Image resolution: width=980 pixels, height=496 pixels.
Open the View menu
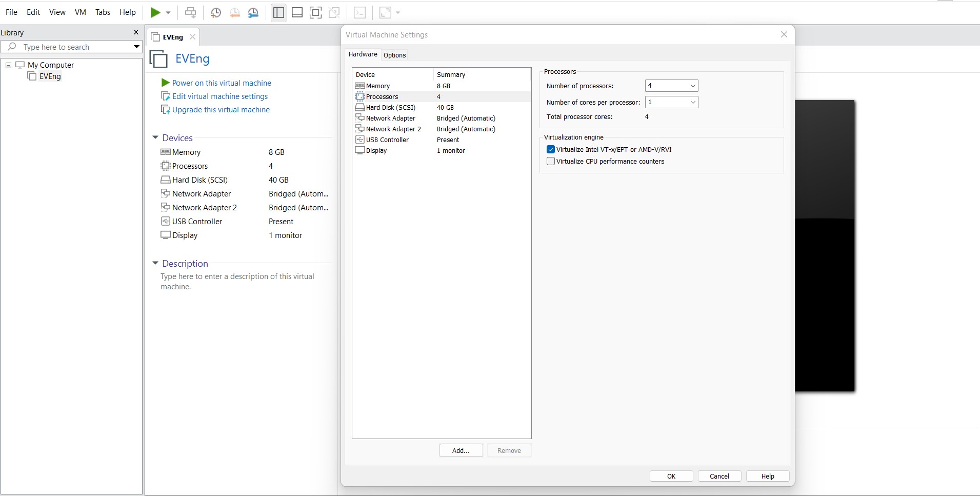click(57, 12)
